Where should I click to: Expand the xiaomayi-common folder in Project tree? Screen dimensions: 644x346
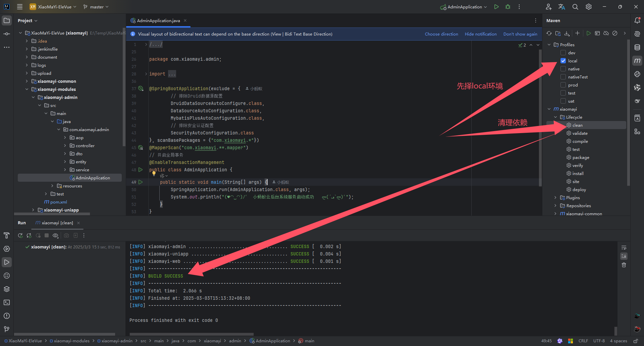[27, 81]
